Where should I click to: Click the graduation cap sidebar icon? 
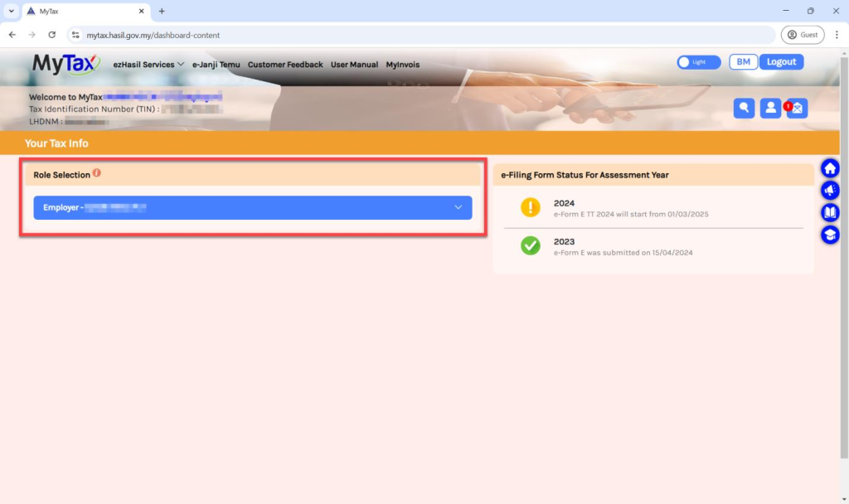(x=830, y=235)
